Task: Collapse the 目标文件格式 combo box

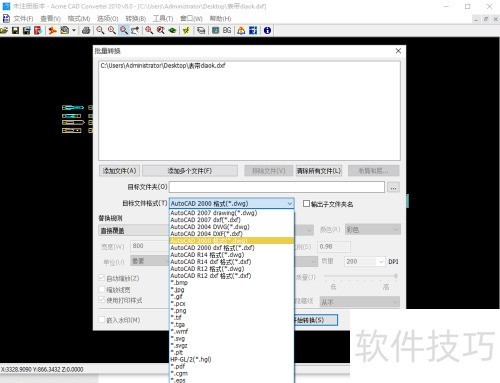Action: coord(289,203)
